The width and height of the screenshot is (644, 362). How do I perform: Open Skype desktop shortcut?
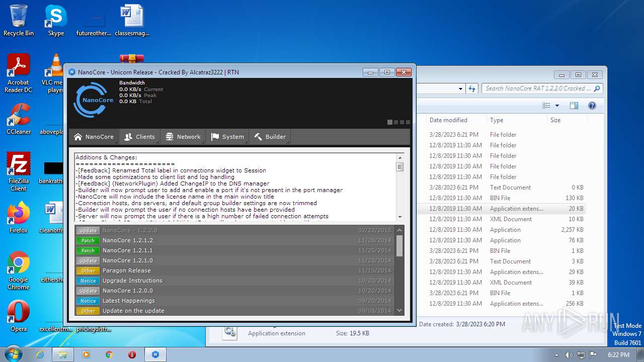pos(56,21)
